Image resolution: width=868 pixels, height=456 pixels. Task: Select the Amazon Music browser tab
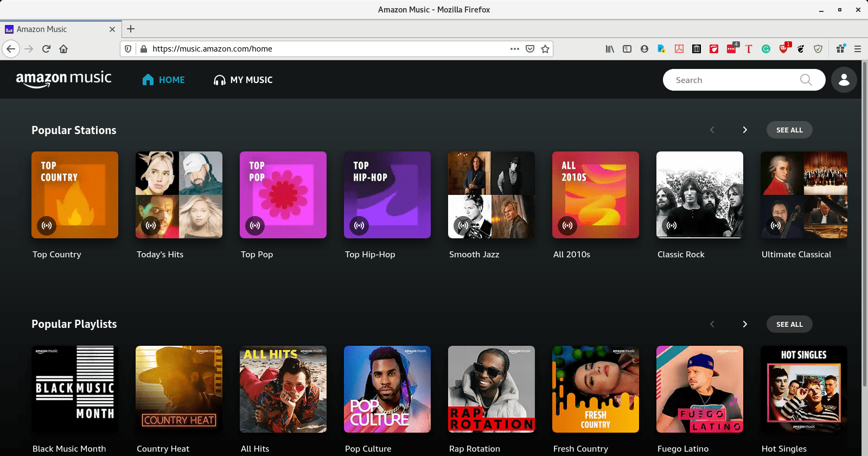coord(60,29)
